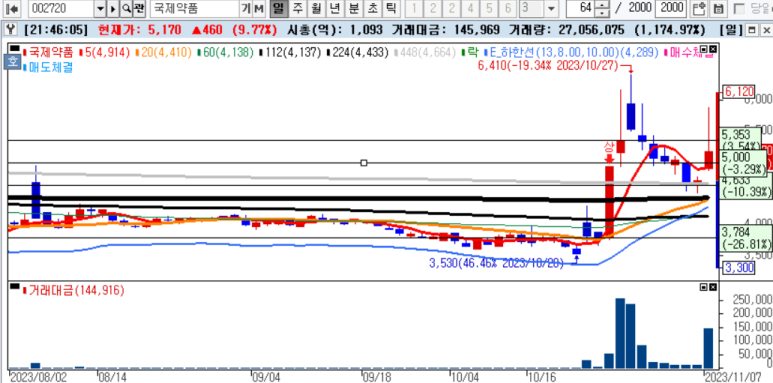Select the 20-day moving average legend
The width and height of the screenshot is (773, 383).
click(x=164, y=52)
